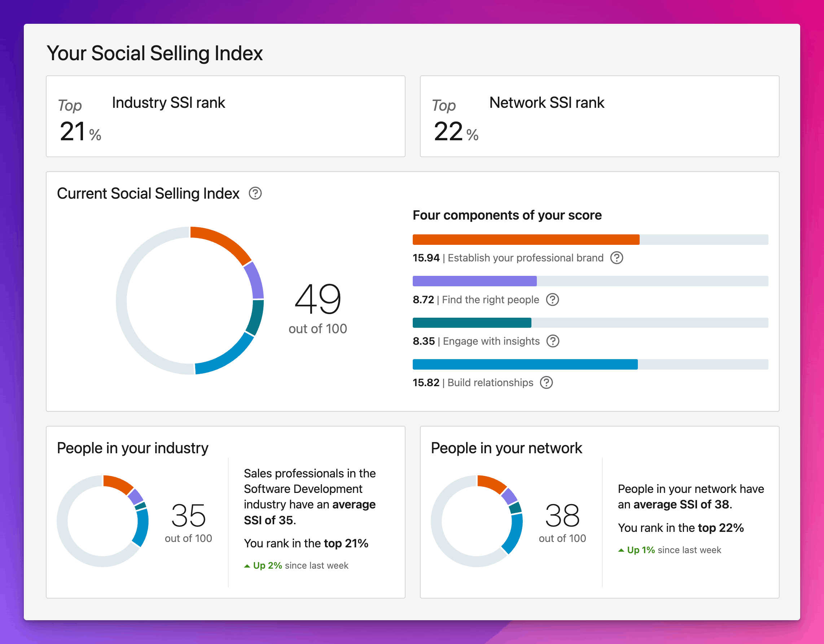Click the 15.82 relationships score value
The width and height of the screenshot is (824, 644).
(426, 383)
